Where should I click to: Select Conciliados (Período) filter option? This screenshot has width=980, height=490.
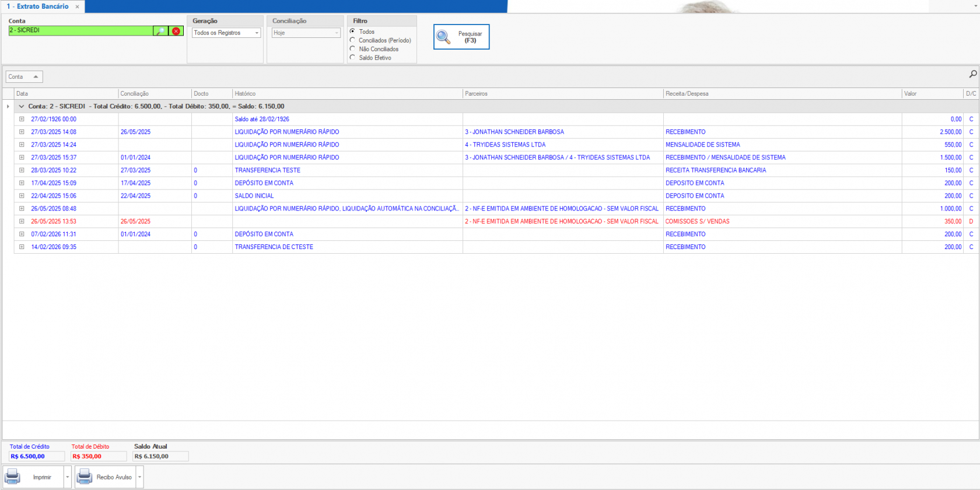(352, 40)
